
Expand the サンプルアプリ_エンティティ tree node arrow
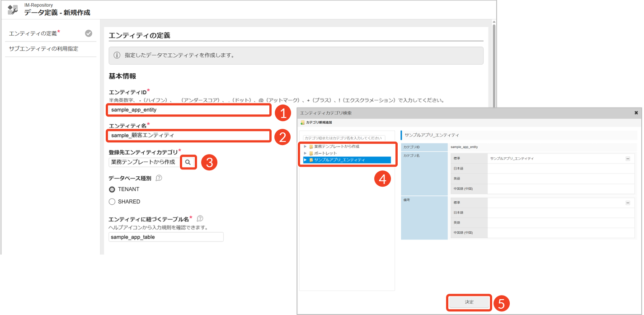306,160
